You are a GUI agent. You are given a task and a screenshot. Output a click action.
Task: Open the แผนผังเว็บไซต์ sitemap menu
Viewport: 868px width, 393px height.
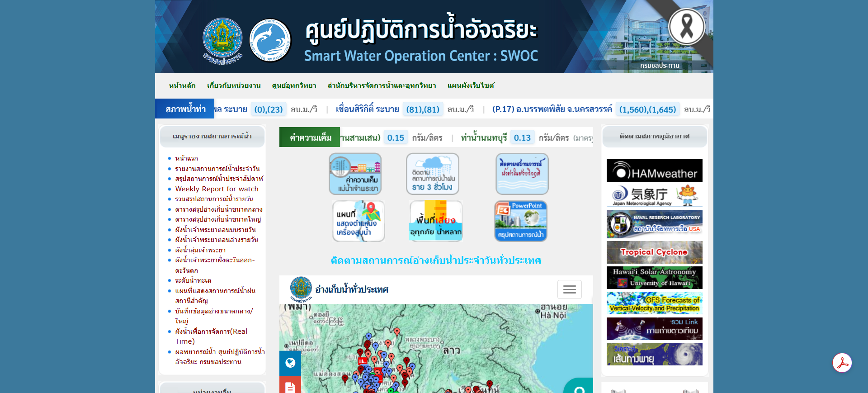471,85
